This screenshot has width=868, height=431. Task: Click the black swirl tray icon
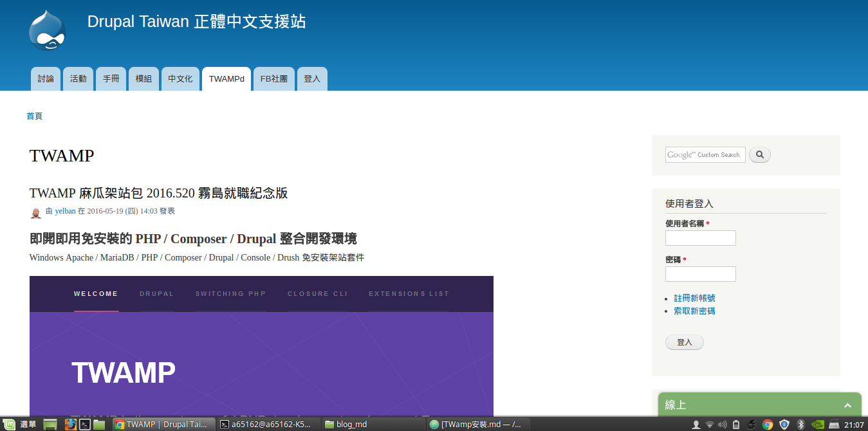(x=752, y=425)
